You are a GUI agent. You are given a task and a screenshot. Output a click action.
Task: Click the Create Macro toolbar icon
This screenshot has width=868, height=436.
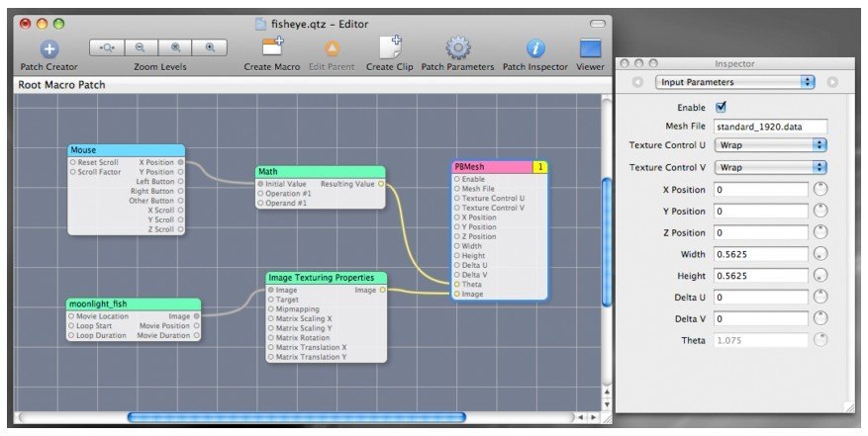(272, 47)
